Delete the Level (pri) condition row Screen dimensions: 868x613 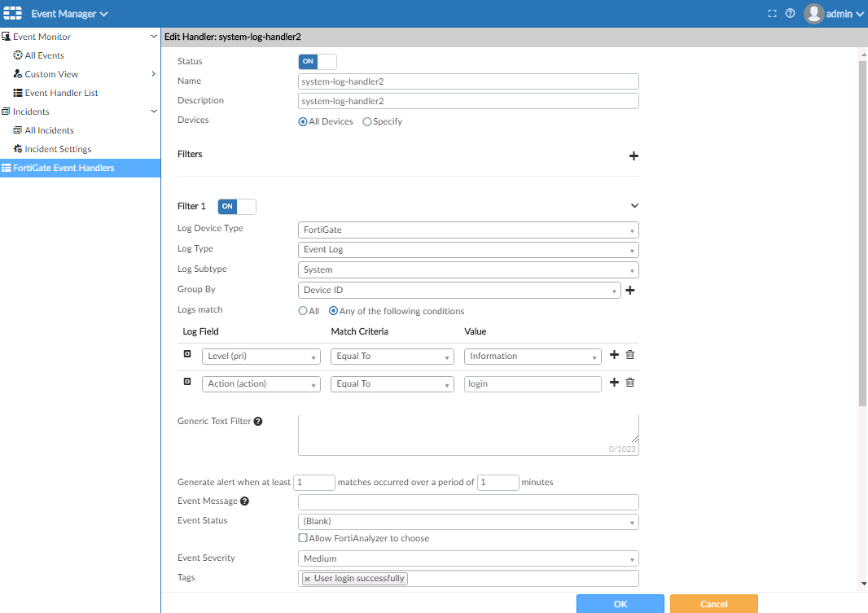[x=630, y=355]
